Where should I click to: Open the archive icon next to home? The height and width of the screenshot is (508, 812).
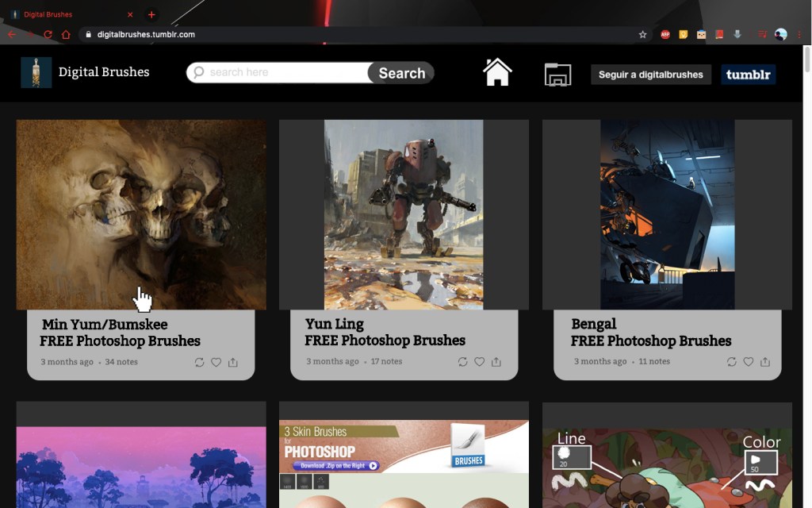tap(557, 75)
